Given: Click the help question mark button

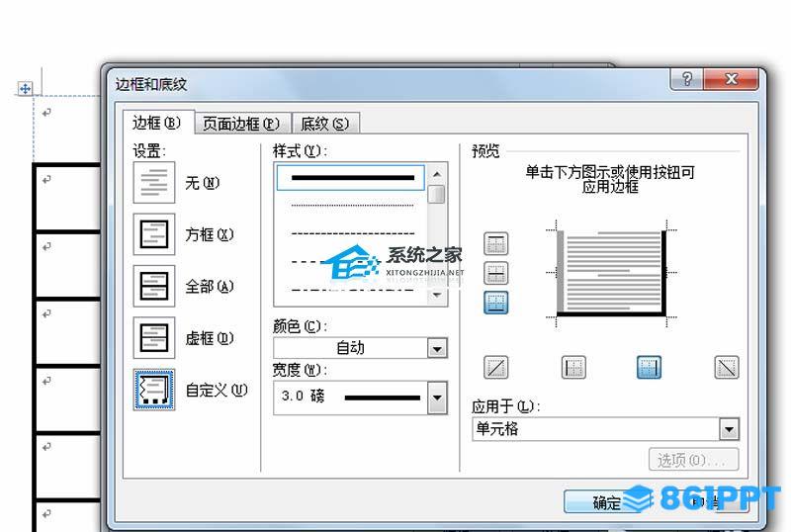Looking at the screenshot, I should coord(687,79).
